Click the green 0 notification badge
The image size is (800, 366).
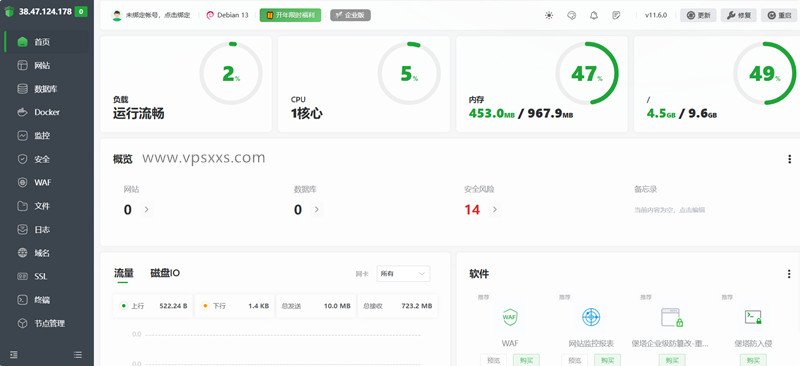click(x=81, y=12)
